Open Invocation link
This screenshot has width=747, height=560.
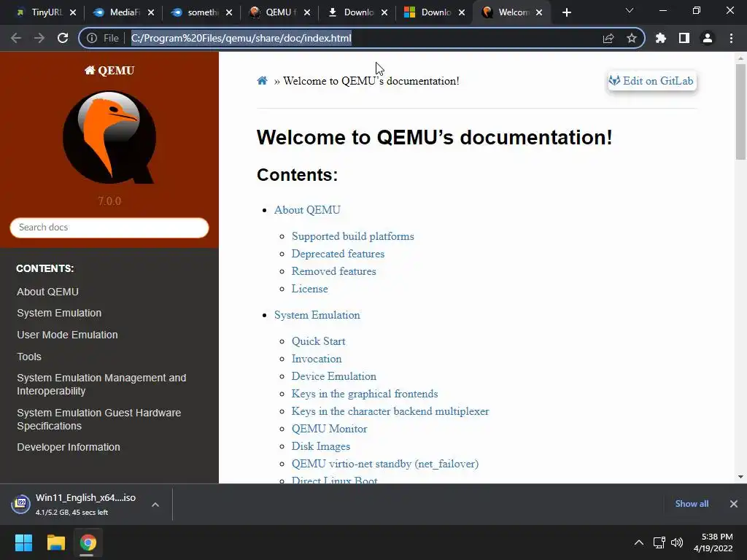point(317,359)
